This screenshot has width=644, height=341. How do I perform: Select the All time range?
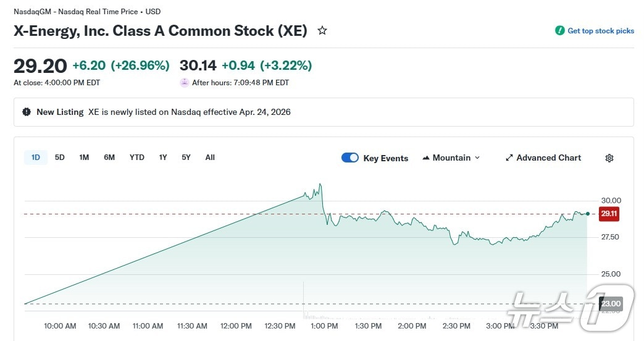[x=210, y=158]
